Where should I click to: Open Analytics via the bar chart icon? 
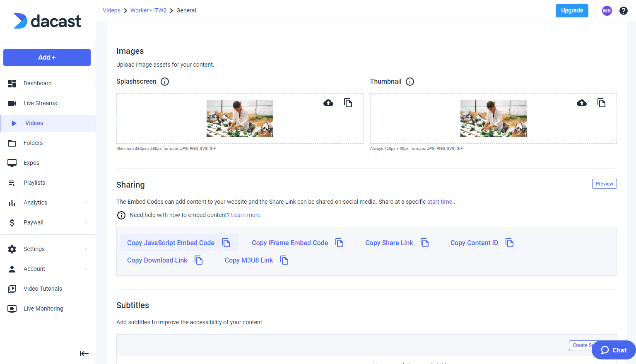coord(12,202)
